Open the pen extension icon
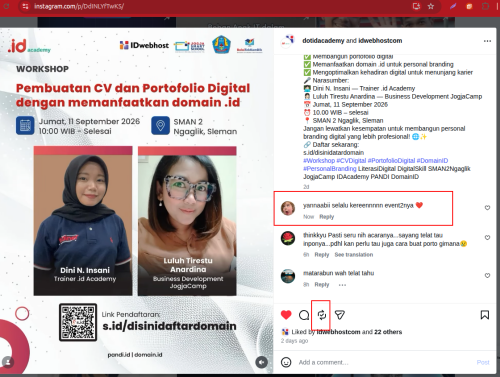Viewport: 500px width, 377px height. [x=453, y=6]
